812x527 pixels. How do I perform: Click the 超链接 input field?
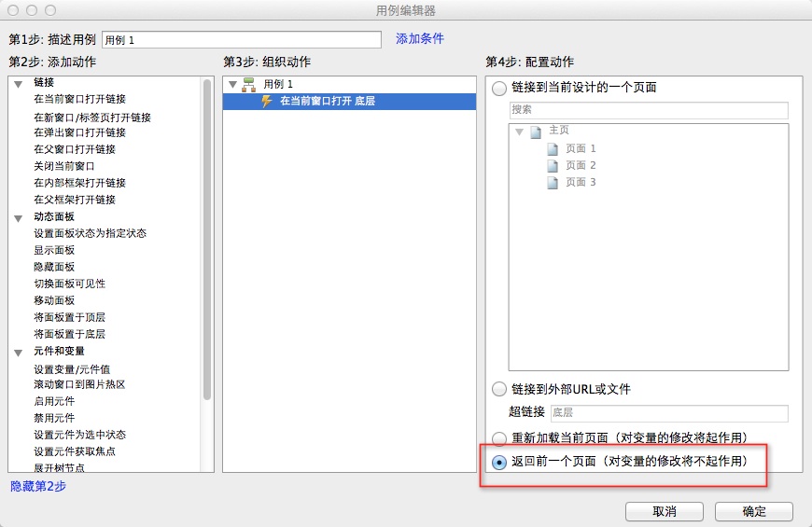pos(668,412)
